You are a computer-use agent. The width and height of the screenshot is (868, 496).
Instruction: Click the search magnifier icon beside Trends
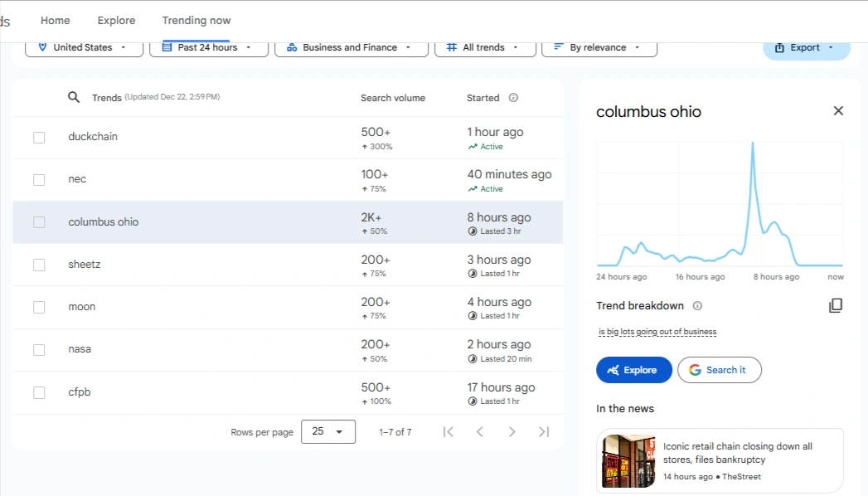click(74, 97)
